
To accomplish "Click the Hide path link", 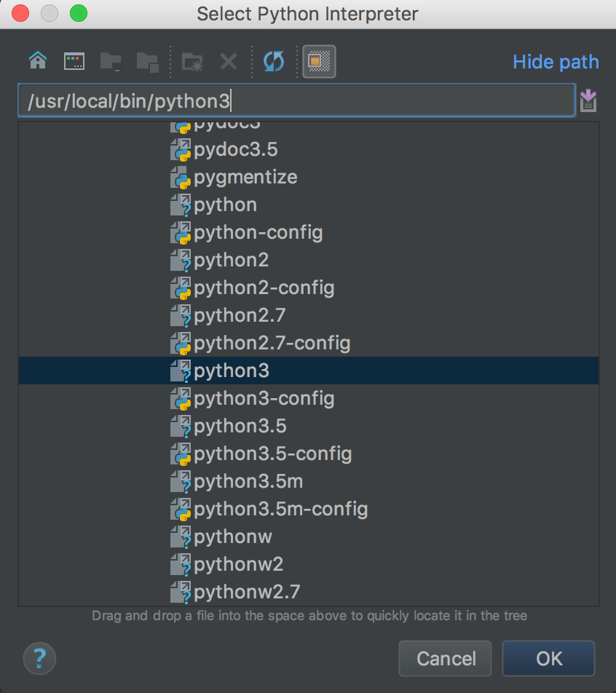I will click(x=555, y=62).
